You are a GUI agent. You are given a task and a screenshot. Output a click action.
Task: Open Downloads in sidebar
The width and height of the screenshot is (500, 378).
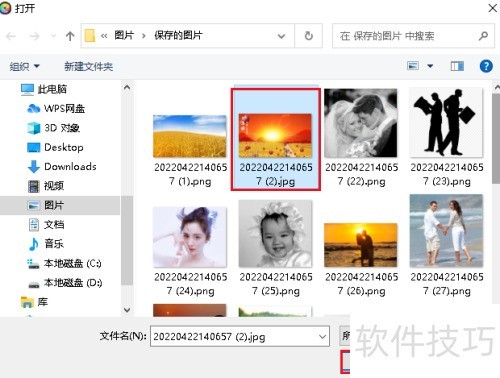pyautogui.click(x=62, y=167)
